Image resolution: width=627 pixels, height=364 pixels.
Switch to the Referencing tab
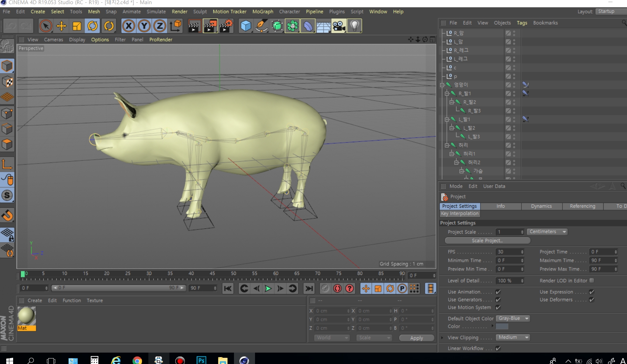[x=582, y=206]
